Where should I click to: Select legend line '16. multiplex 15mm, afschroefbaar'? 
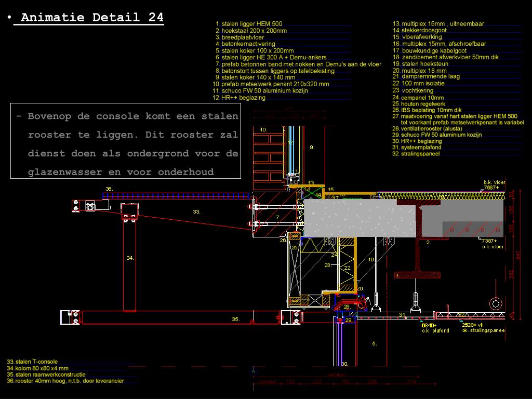440,44
